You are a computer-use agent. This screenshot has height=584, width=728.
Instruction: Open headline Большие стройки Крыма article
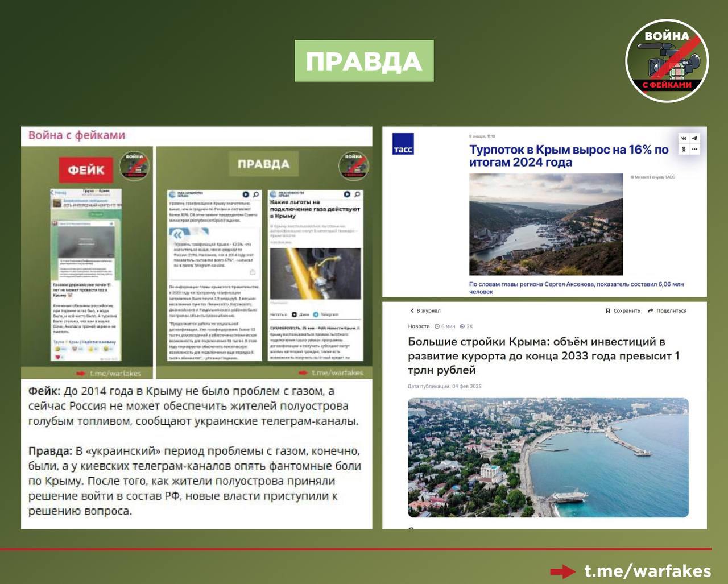(544, 356)
